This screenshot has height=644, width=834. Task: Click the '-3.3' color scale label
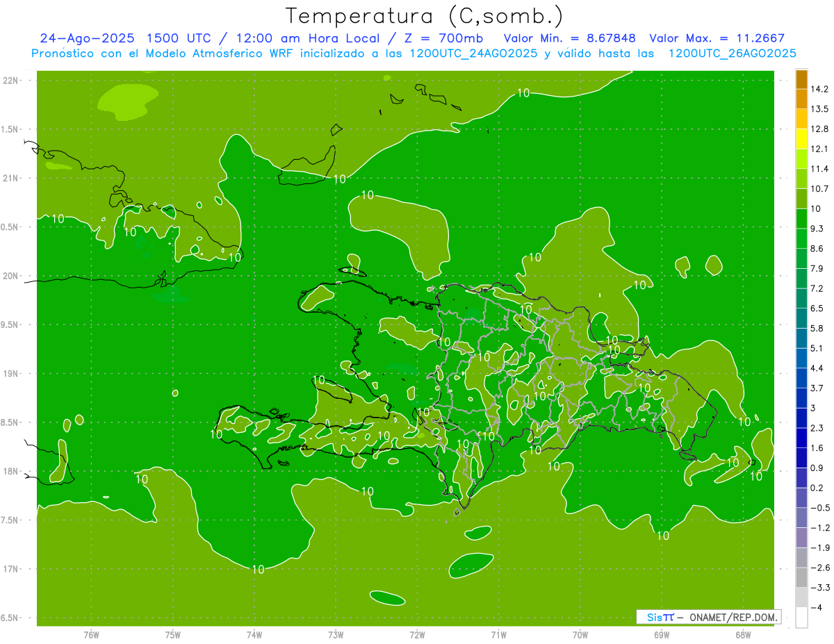click(x=820, y=587)
